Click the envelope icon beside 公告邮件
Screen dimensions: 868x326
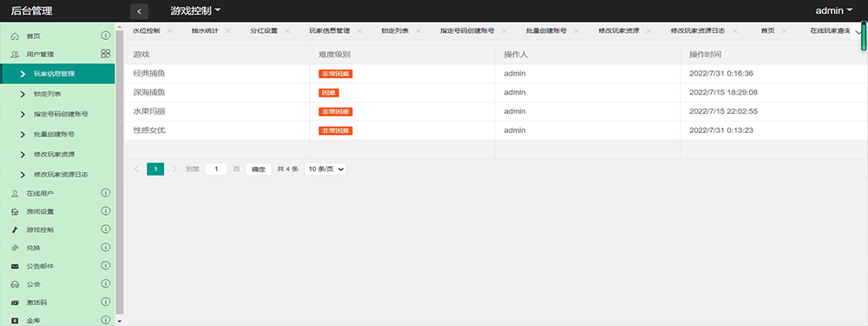(15, 267)
